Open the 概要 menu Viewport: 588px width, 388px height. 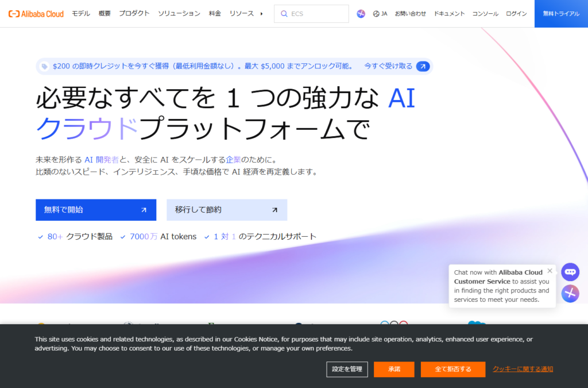point(105,14)
